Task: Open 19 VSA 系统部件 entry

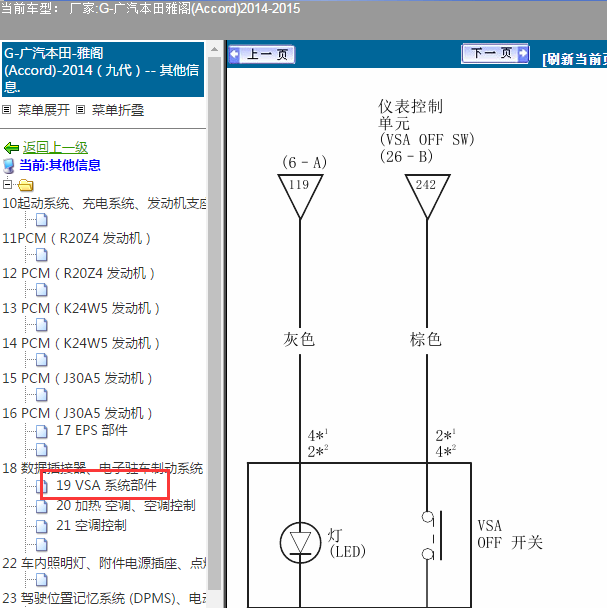Action: pos(107,485)
